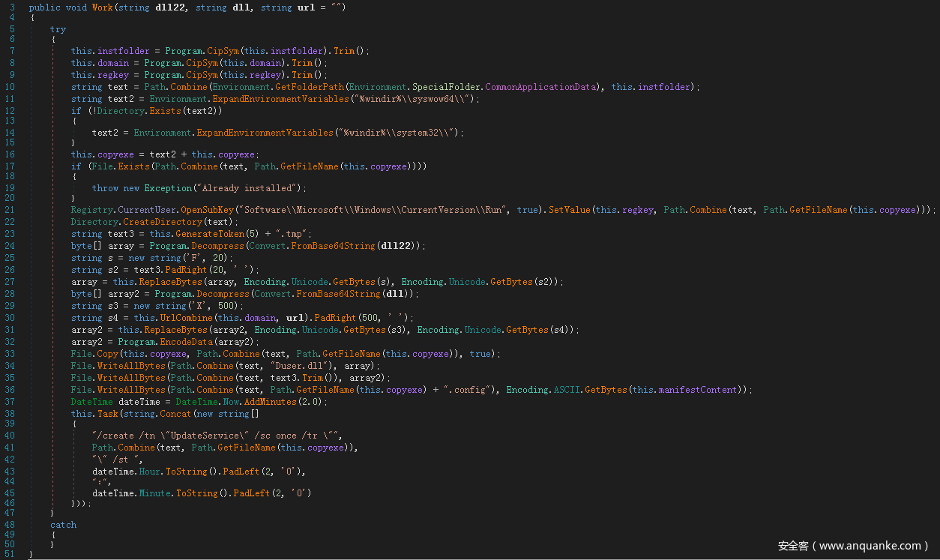Image resolution: width=940 pixels, height=560 pixels.
Task: Click the "CreateDirectory" method call
Action: pos(163,222)
